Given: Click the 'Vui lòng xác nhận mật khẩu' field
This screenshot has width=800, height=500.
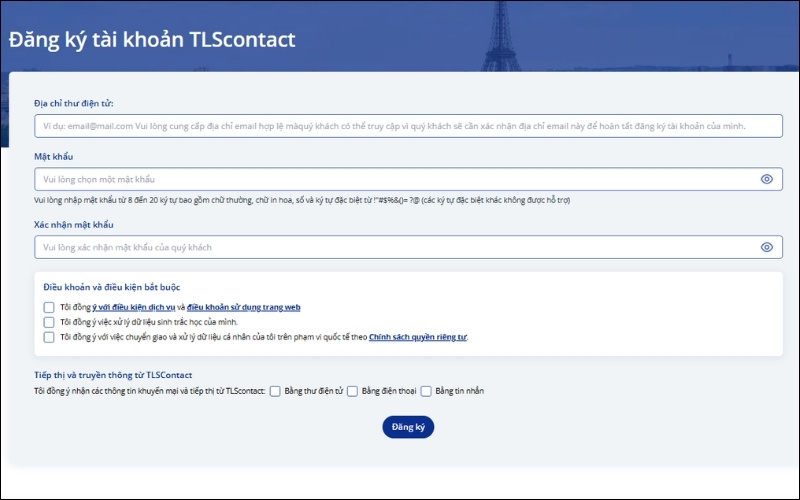Looking at the screenshot, I should pos(390,247).
